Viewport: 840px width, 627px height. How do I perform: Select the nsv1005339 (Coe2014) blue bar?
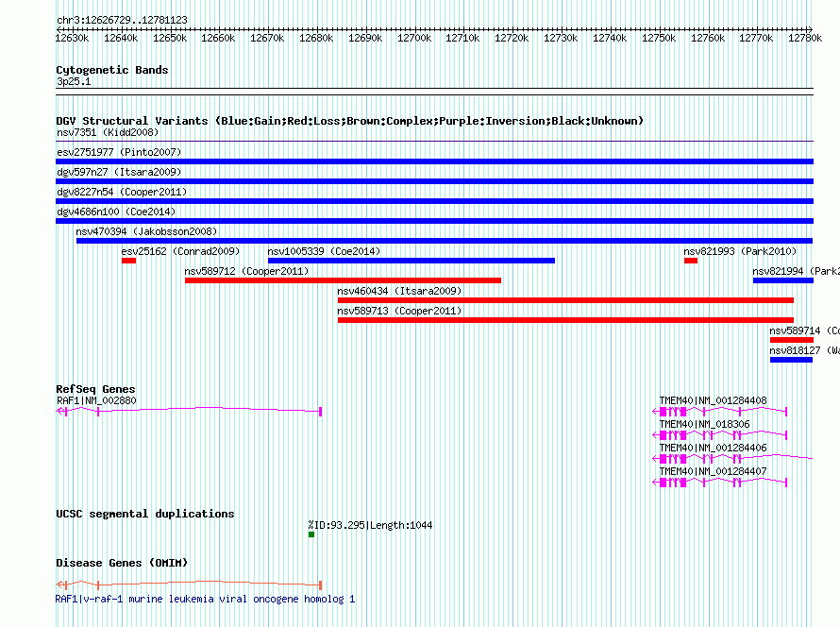(x=412, y=261)
